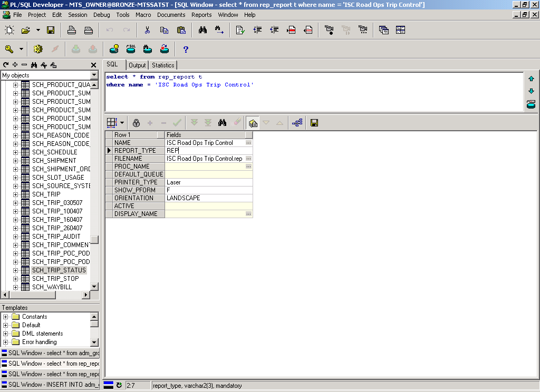Click the PRINTER_TYPE value Laser cell
The height and width of the screenshot is (392, 540).
pos(209,182)
